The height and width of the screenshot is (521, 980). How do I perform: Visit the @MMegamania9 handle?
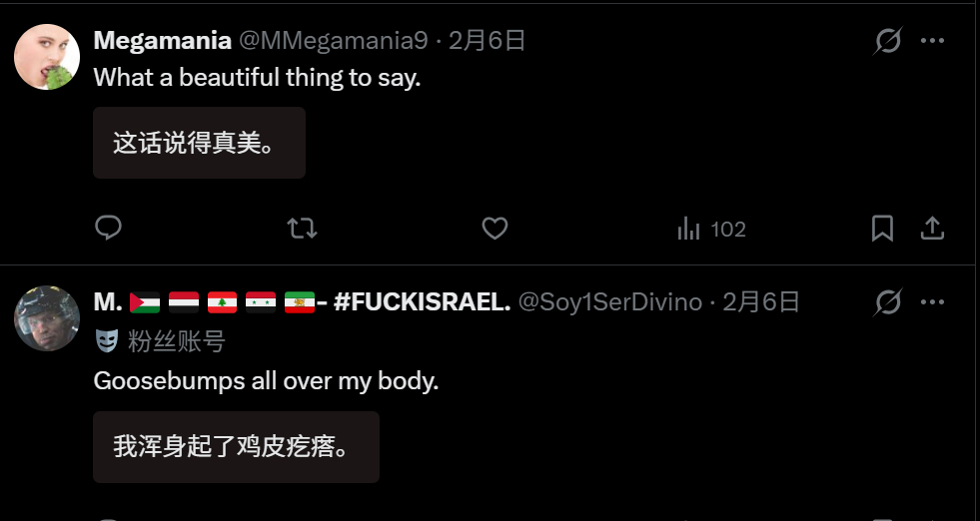point(334,41)
